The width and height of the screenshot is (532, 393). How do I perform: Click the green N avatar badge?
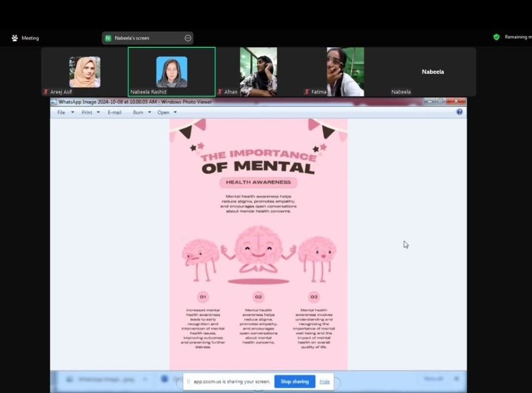pos(108,38)
